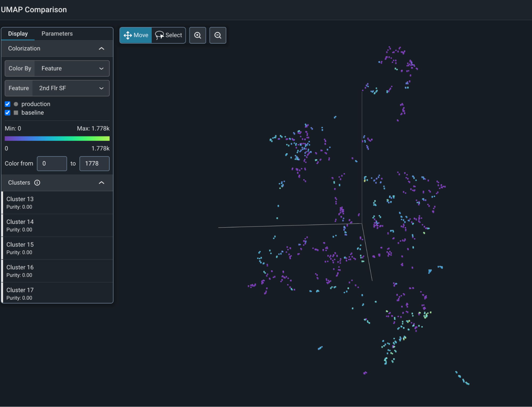This screenshot has height=407, width=532.
Task: Switch to the Parameters tab
Action: pyautogui.click(x=57, y=33)
